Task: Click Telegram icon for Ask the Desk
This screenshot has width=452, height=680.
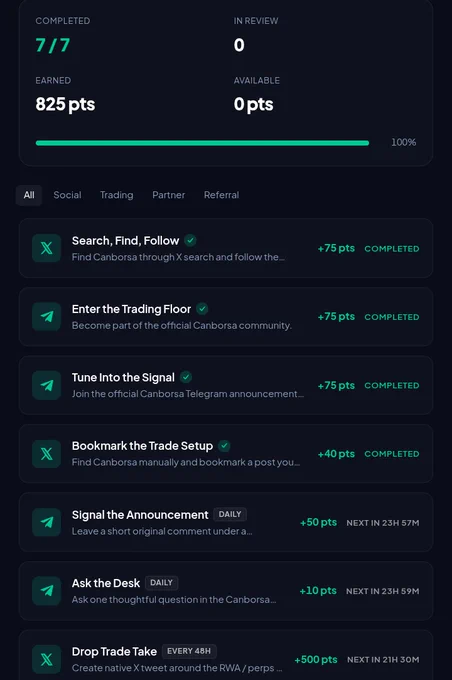Action: [46, 591]
